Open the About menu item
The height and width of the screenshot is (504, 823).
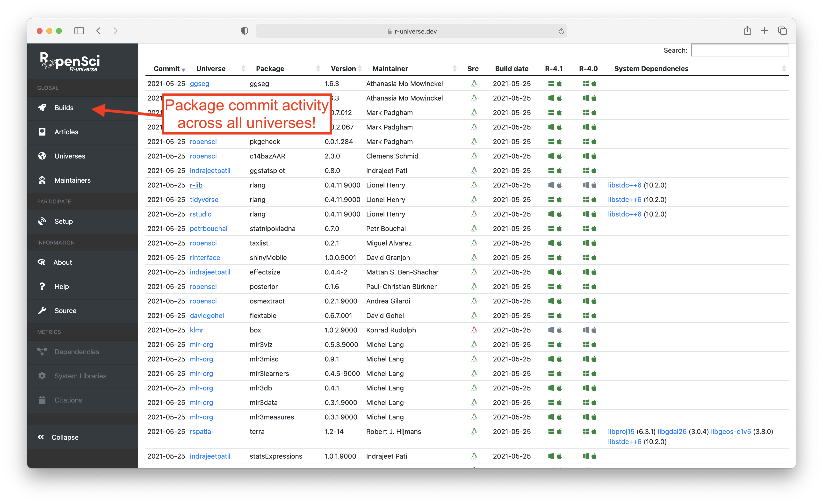62,262
